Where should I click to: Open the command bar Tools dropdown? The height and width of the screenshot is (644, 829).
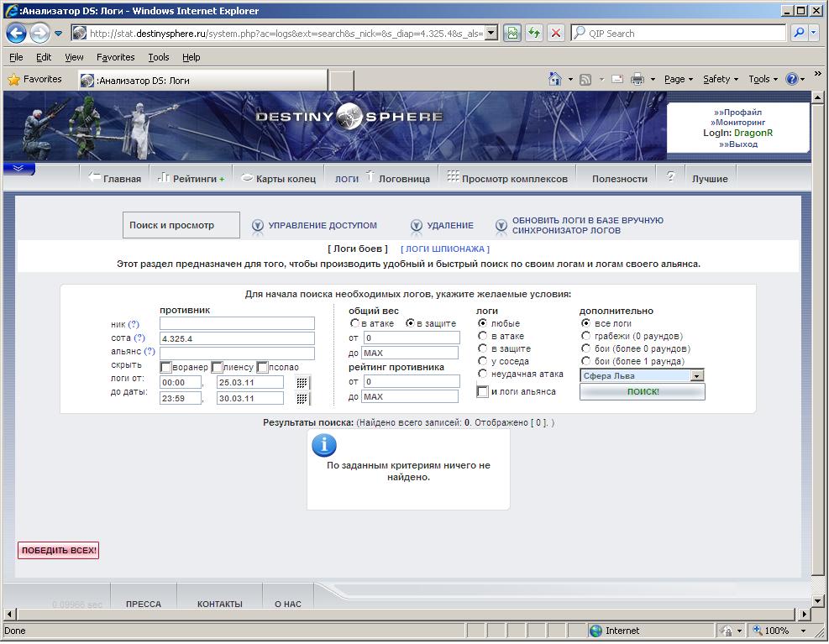(763, 79)
